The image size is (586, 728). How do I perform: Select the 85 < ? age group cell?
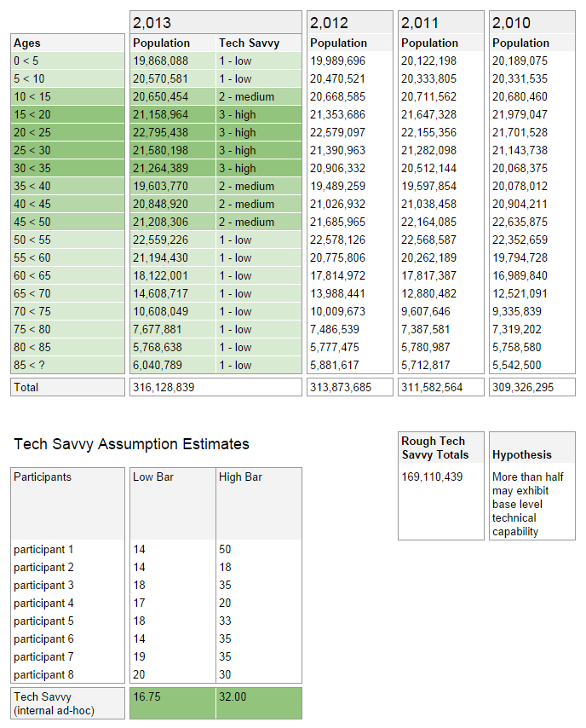click(x=67, y=365)
